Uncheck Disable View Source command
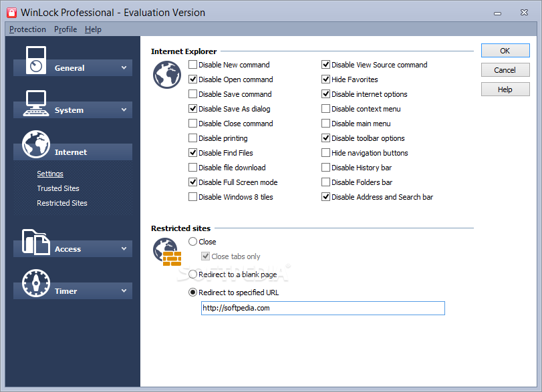542x392 pixels. 325,65
